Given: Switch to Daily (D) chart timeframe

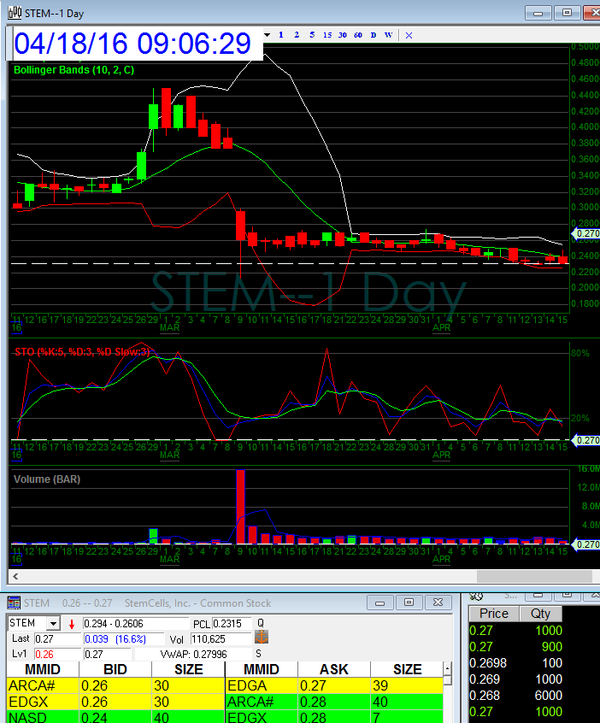Looking at the screenshot, I should tap(373, 34).
